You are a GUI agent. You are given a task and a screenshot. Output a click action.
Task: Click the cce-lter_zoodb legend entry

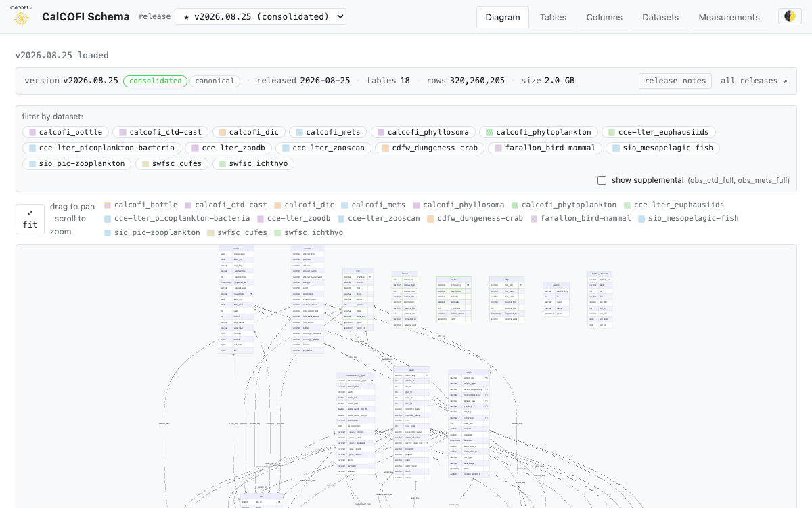(294, 219)
